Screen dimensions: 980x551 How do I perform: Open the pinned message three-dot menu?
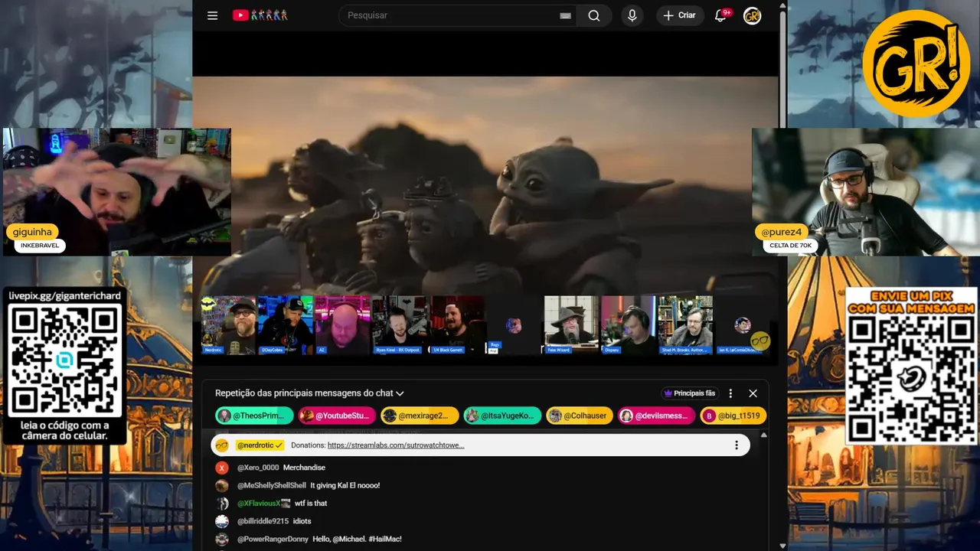coord(737,445)
